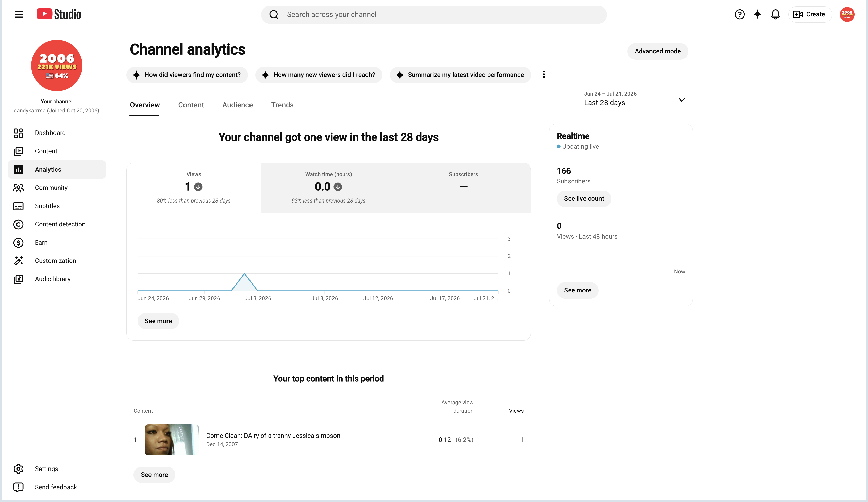
Task: Click the Views column header
Action: click(516, 411)
